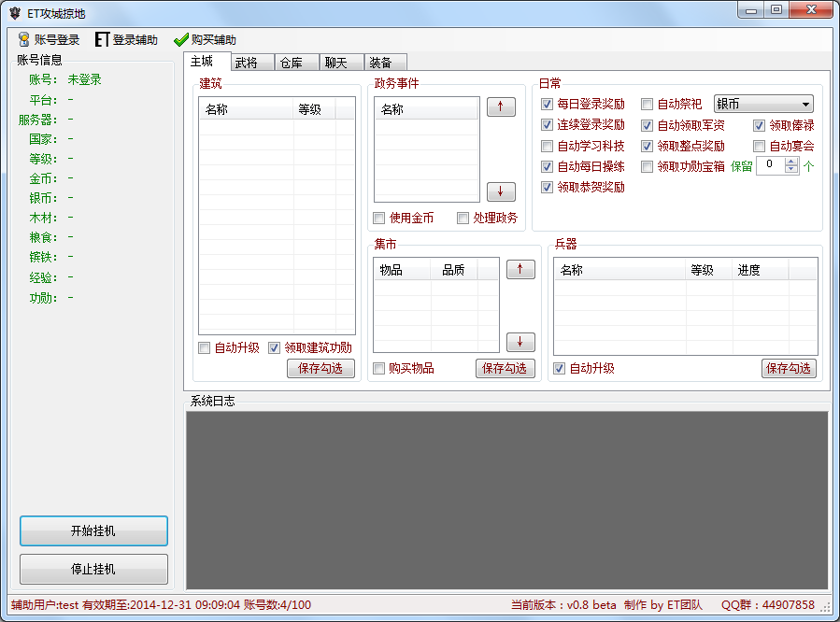Toggle 自动每日操练 checkbox

coord(547,166)
